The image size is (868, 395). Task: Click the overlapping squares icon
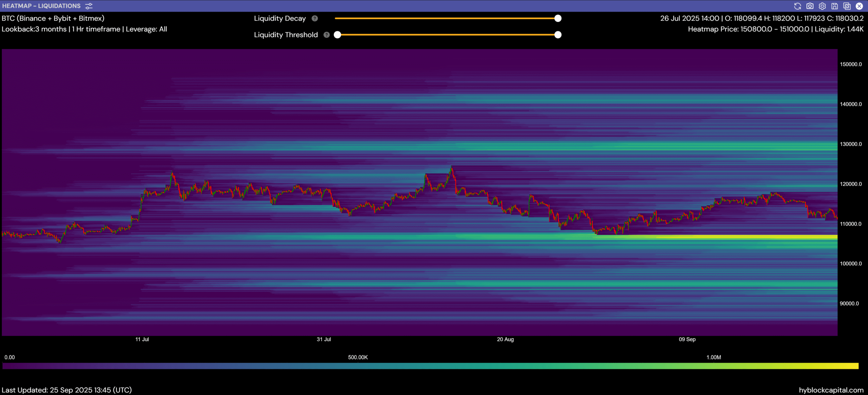click(x=847, y=6)
